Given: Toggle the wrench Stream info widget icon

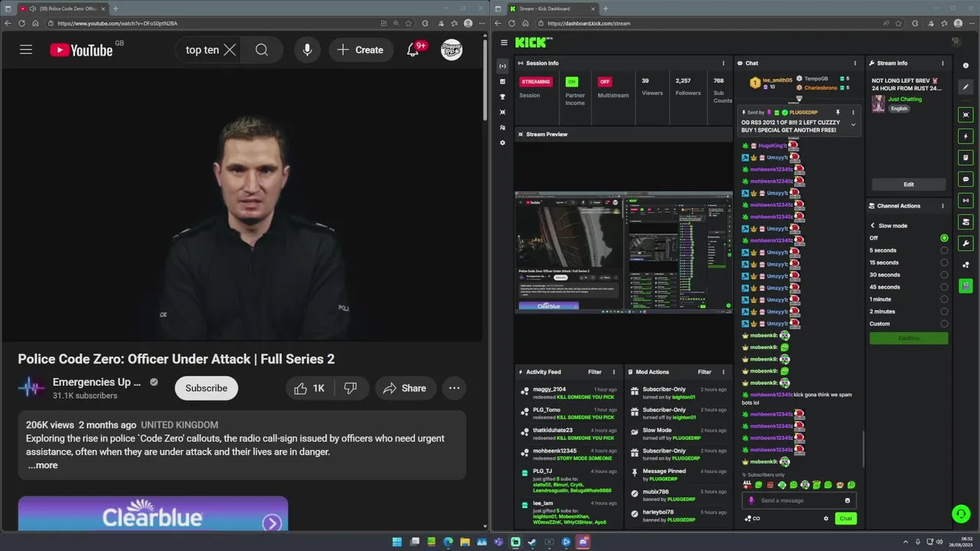Looking at the screenshot, I should pos(965,243).
